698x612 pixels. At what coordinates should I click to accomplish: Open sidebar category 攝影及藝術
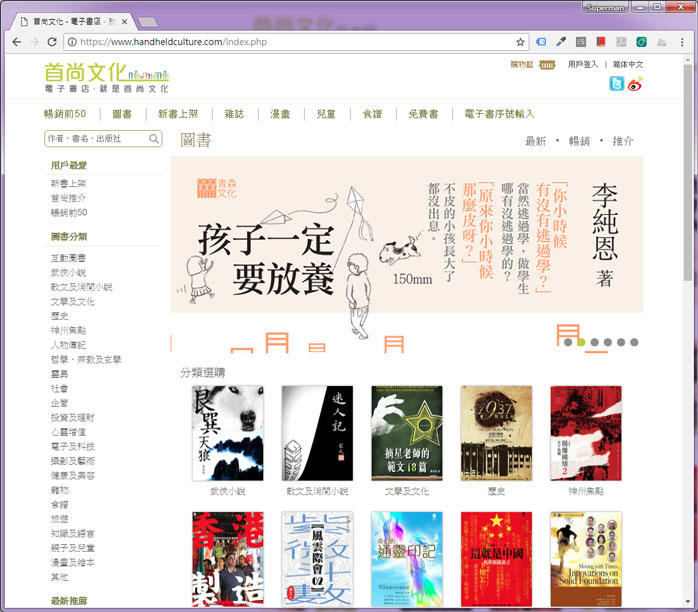(x=73, y=461)
